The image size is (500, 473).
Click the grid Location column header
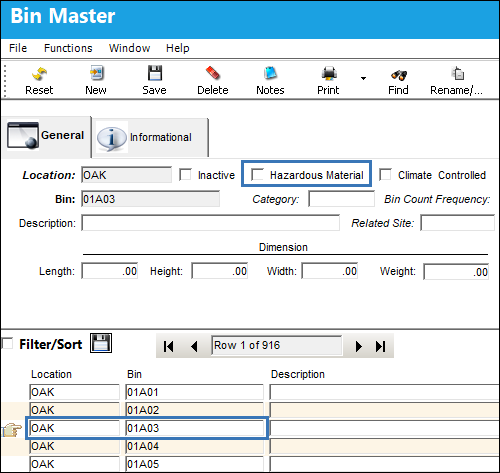[51, 374]
